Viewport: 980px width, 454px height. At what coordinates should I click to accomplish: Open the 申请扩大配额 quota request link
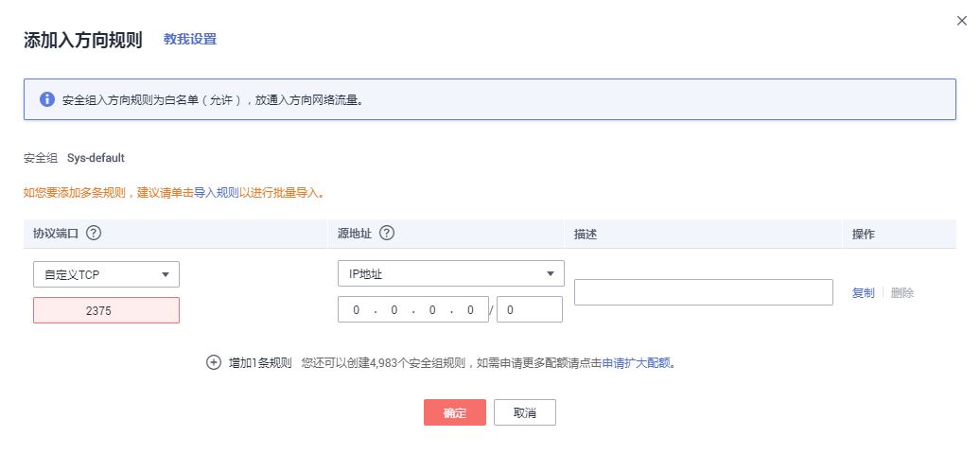pyautogui.click(x=636, y=362)
